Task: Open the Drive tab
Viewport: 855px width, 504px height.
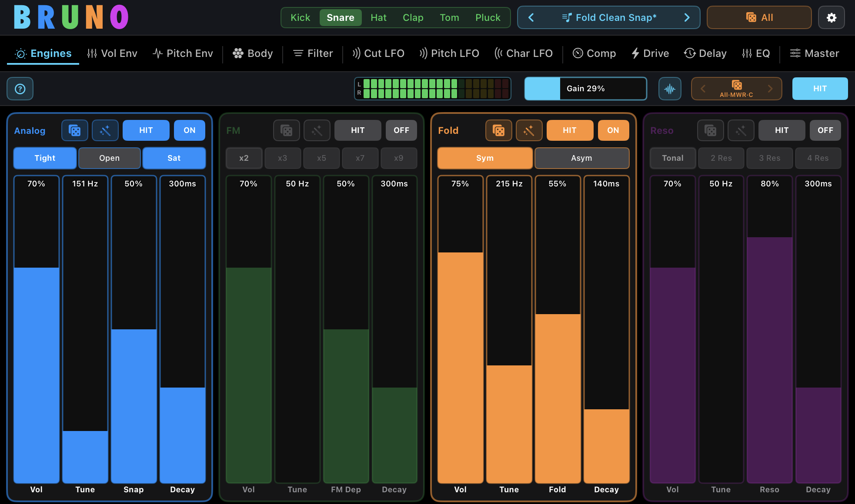Action: (x=650, y=53)
